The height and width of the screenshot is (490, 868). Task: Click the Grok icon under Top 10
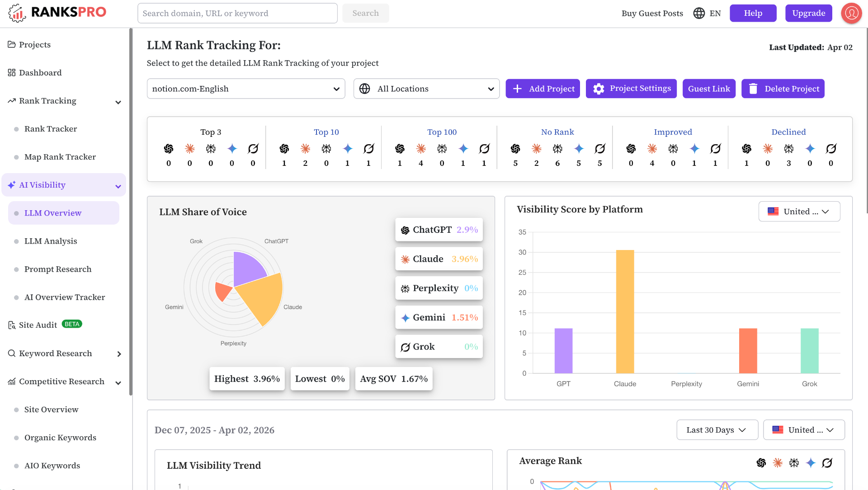coord(368,149)
